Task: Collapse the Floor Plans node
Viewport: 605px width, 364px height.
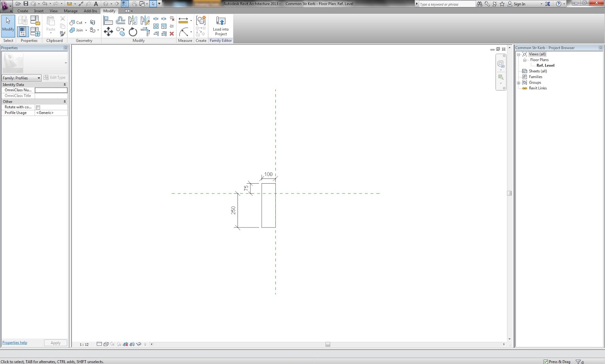Action: point(524,60)
